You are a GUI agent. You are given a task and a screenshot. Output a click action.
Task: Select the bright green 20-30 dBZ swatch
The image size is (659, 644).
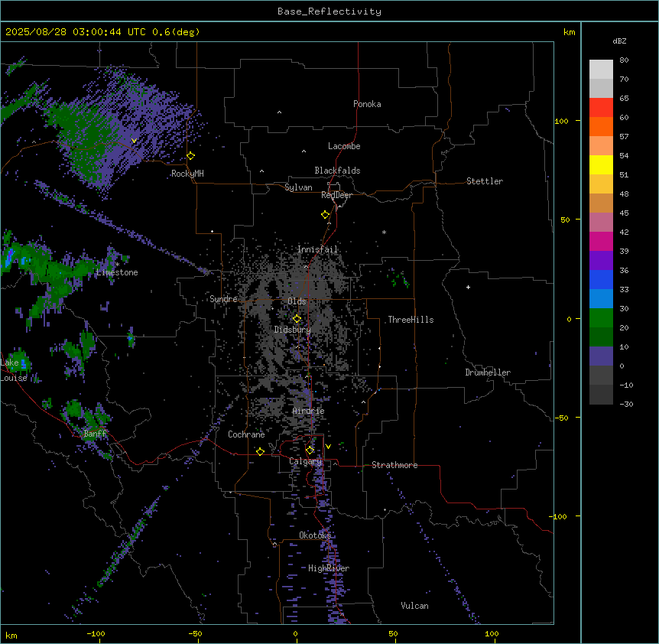tap(601, 318)
